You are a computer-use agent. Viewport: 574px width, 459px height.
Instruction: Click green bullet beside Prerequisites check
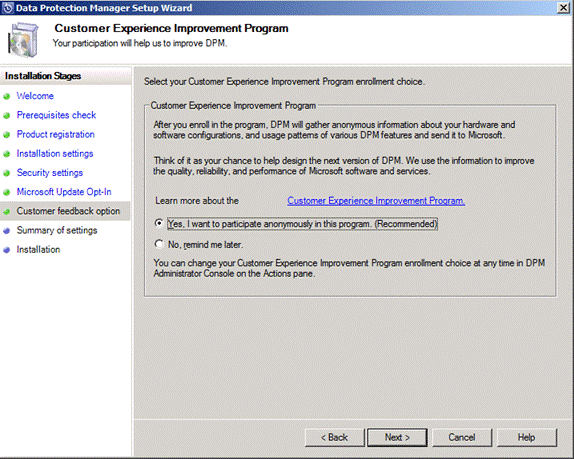pyautogui.click(x=7, y=116)
